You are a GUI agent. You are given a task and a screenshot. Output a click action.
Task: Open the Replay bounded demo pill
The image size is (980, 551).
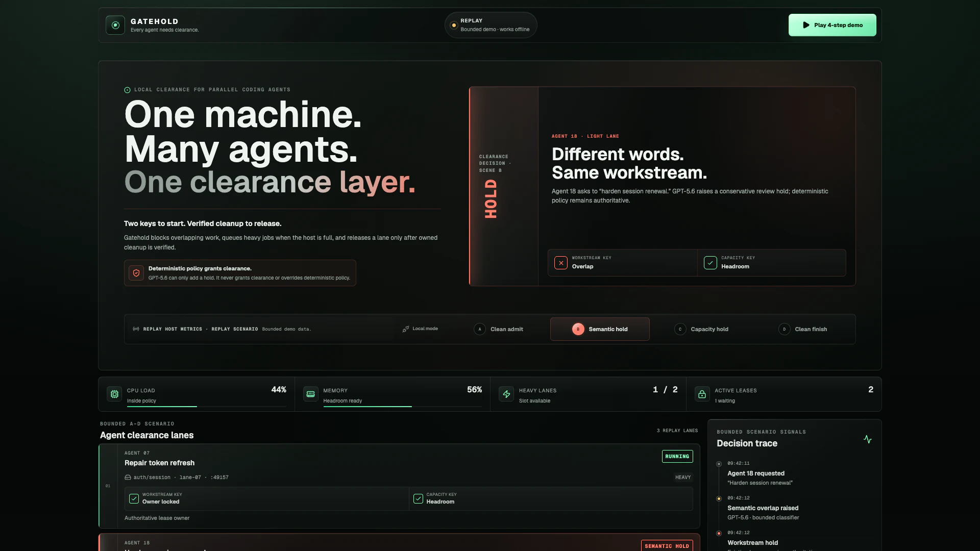tap(491, 25)
